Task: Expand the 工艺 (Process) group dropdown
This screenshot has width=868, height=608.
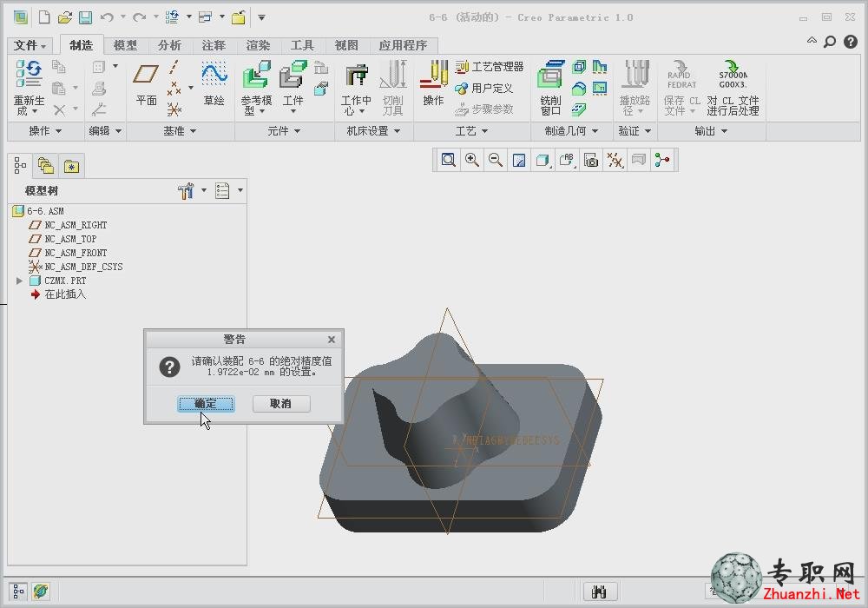Action: tap(471, 131)
